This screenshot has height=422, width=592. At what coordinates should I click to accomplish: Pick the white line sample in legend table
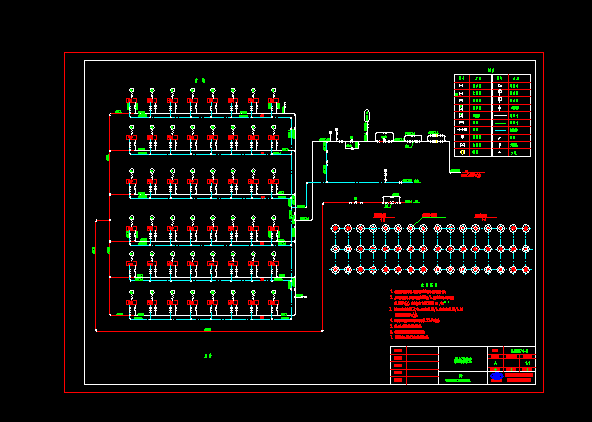pos(500,116)
